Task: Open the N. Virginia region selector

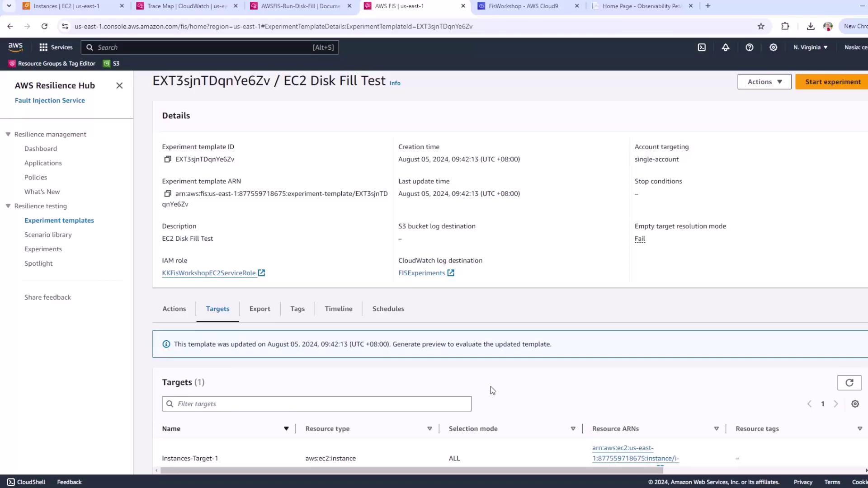Action: click(810, 47)
